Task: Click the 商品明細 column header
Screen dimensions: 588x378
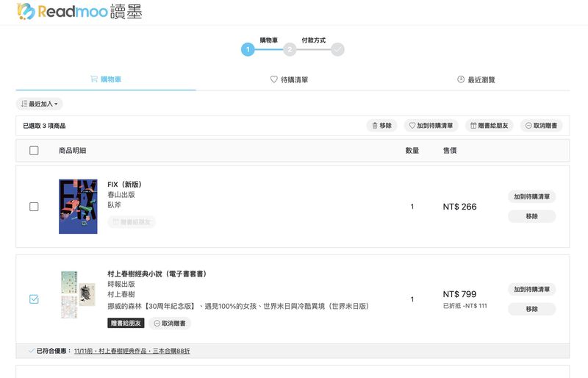Action: click(72, 151)
